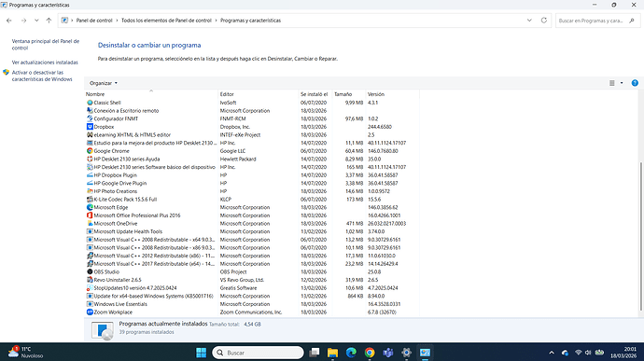Go to Todos los elementos breadcrumb
Viewport: 644px width, 361px height.
(166, 21)
